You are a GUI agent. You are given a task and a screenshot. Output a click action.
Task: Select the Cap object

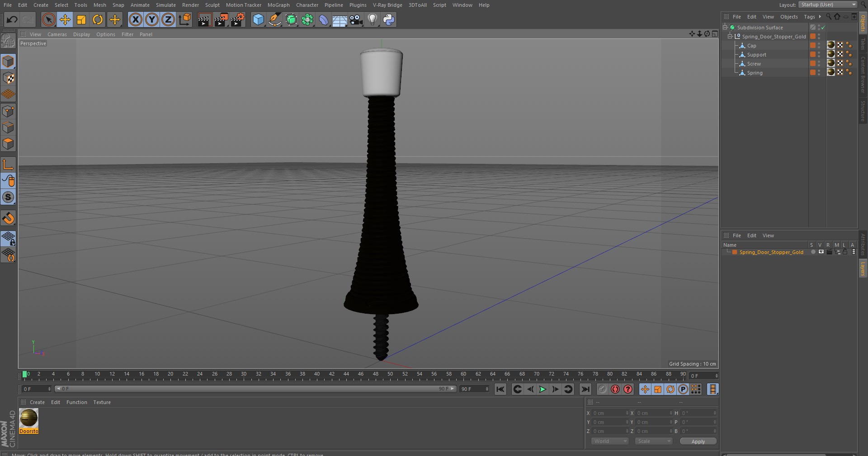click(751, 46)
